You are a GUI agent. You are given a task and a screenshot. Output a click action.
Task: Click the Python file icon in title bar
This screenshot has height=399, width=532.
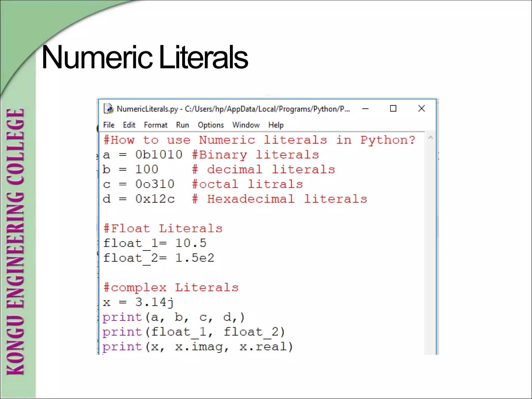point(109,109)
